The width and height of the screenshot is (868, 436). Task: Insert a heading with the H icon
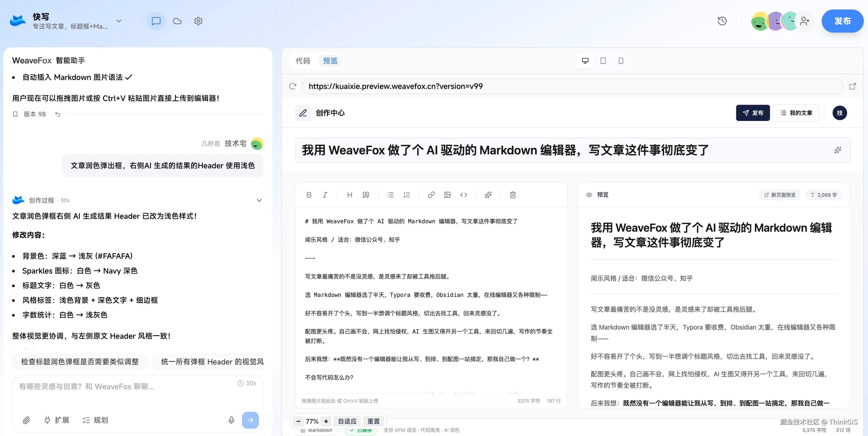[350, 195]
